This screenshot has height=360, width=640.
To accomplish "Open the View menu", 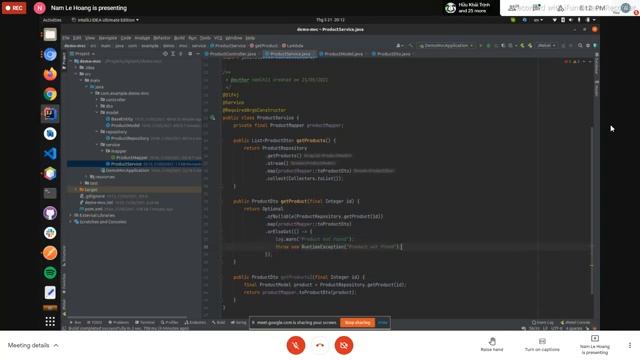I will tap(89, 38).
